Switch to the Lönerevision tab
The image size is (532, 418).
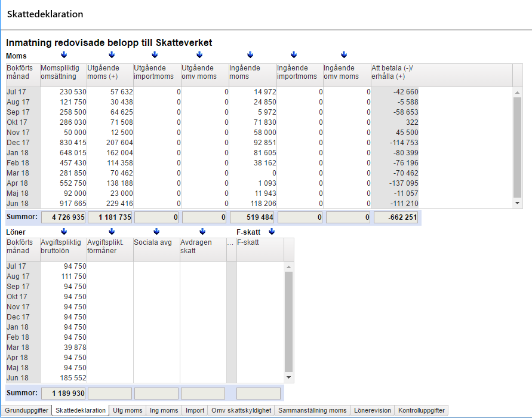pyautogui.click(x=372, y=410)
